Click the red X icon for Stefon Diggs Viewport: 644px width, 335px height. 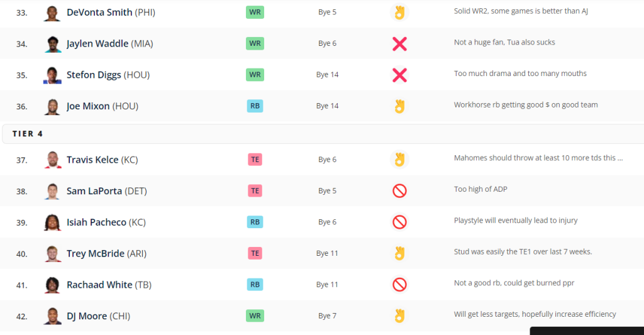pos(399,75)
